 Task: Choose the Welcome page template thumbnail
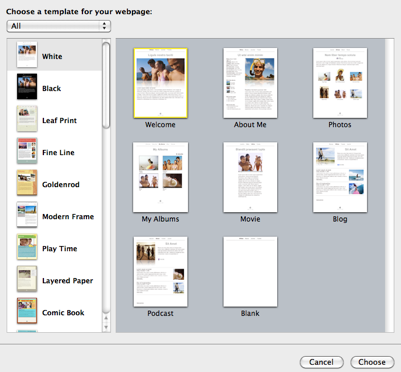click(x=160, y=83)
